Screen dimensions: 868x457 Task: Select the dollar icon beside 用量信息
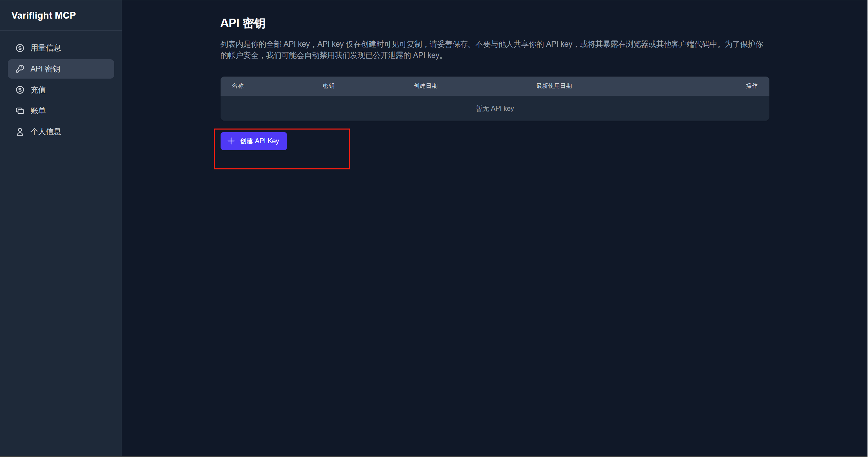click(x=20, y=48)
